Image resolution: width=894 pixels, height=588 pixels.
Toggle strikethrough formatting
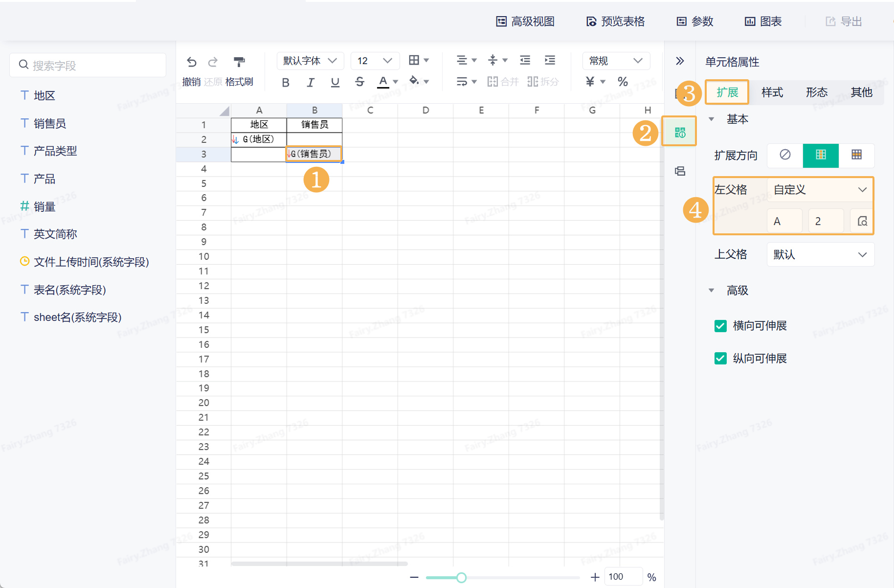coord(359,82)
